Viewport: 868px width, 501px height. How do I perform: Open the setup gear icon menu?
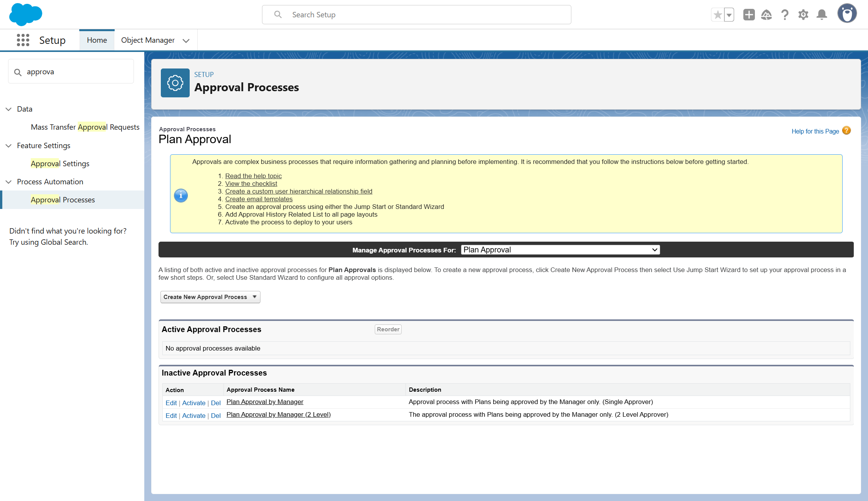[x=803, y=15]
